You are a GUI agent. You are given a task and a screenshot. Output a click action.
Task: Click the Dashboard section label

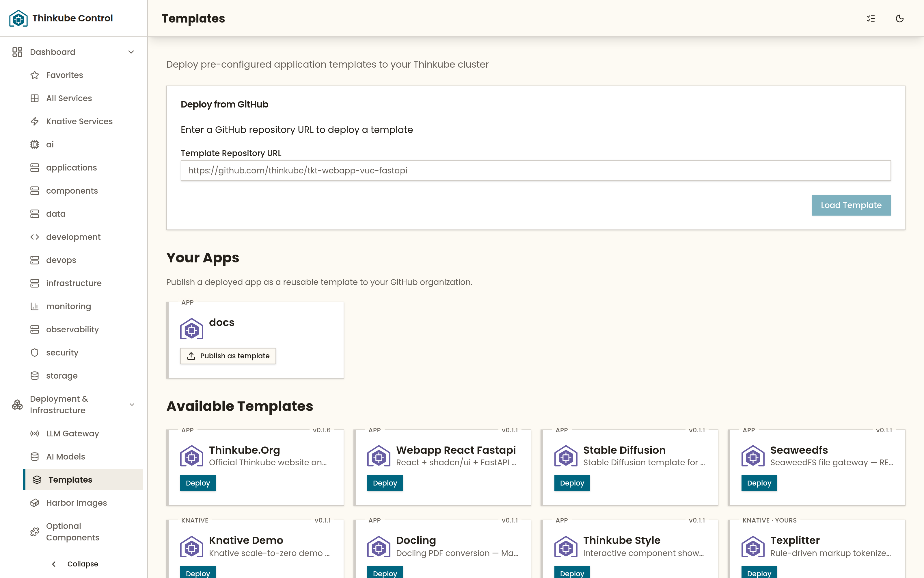53,52
